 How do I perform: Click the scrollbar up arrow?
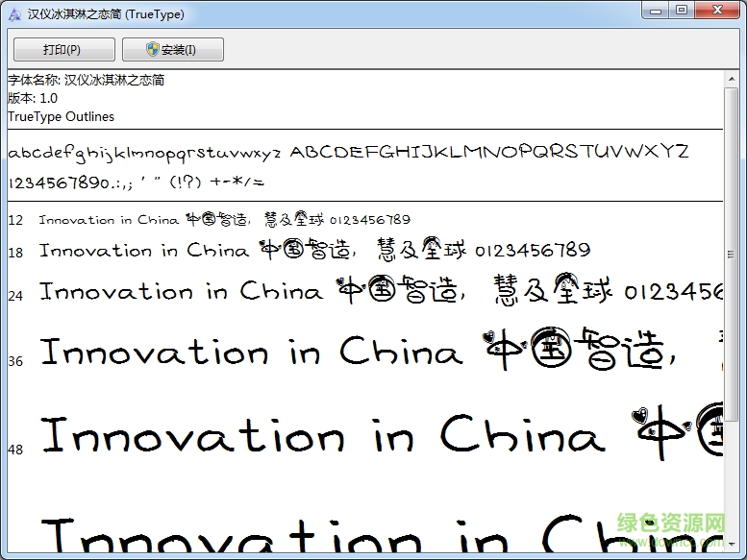732,79
